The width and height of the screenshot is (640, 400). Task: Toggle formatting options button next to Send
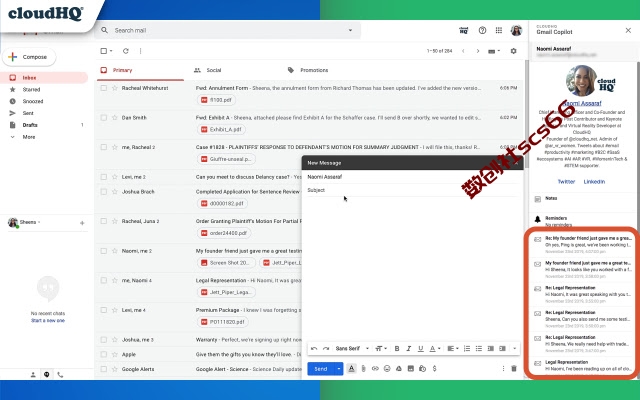point(351,369)
